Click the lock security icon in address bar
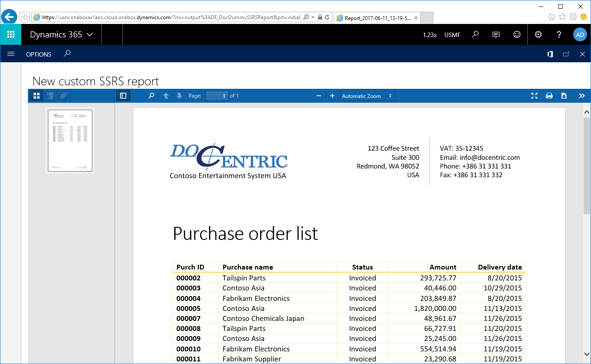This screenshot has height=364, width=591. 320,17
